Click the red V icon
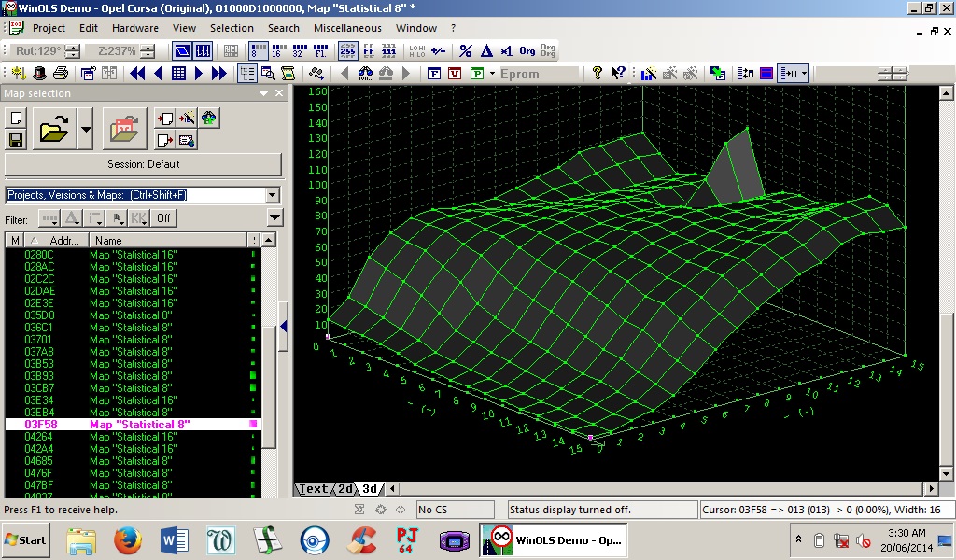This screenshot has width=956, height=560. [455, 74]
